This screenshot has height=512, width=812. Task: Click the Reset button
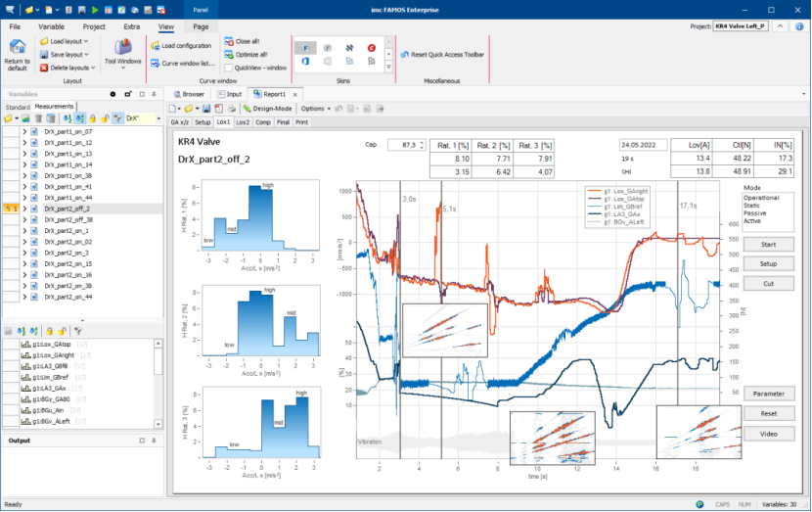click(769, 413)
